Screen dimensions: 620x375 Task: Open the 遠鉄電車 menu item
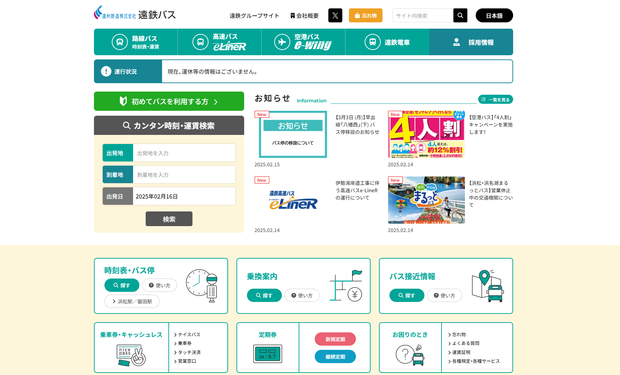click(x=387, y=42)
